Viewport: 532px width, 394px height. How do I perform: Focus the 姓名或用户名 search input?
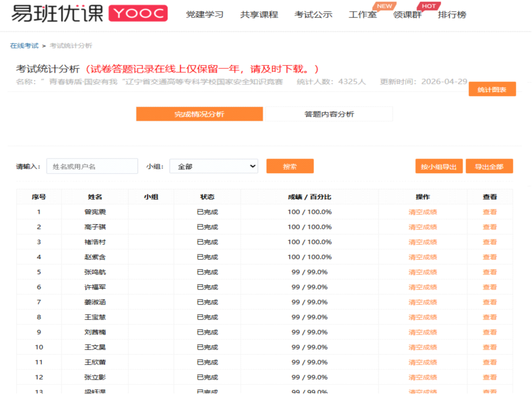point(92,166)
